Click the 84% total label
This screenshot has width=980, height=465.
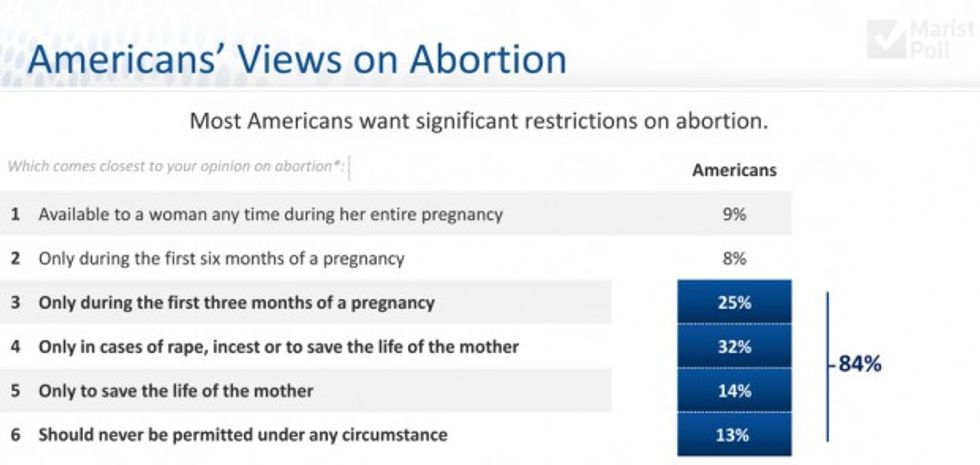(x=860, y=365)
